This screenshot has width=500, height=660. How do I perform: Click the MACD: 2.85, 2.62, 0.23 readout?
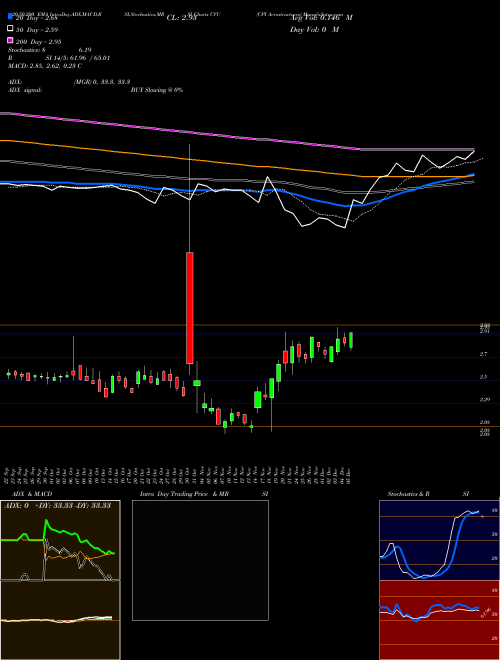[45, 66]
